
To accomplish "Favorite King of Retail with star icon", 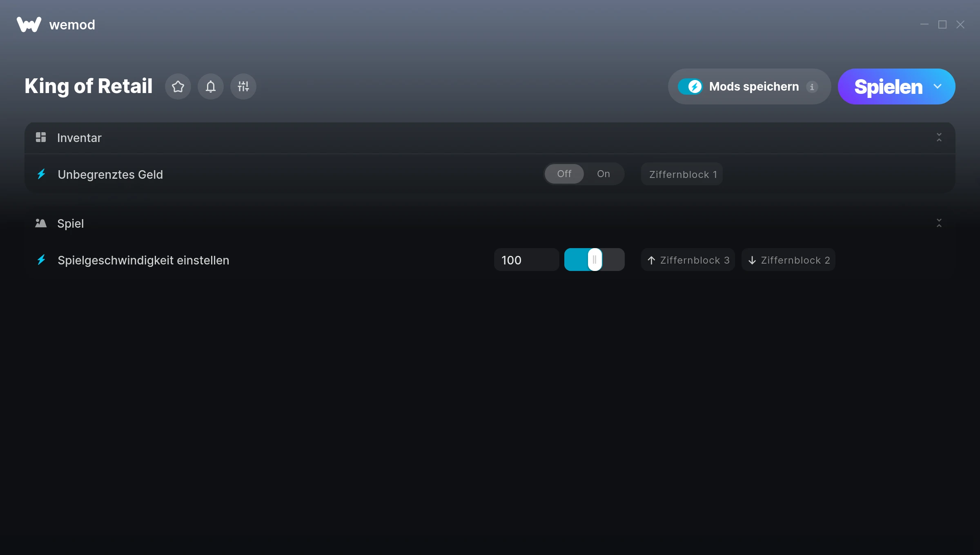I will [178, 87].
